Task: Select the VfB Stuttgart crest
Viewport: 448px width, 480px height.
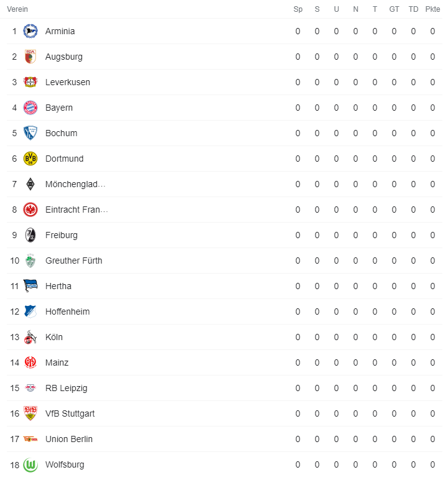Action: tap(30, 413)
